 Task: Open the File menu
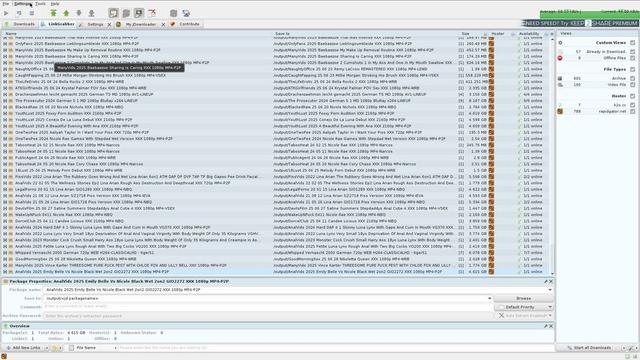(6, 4)
